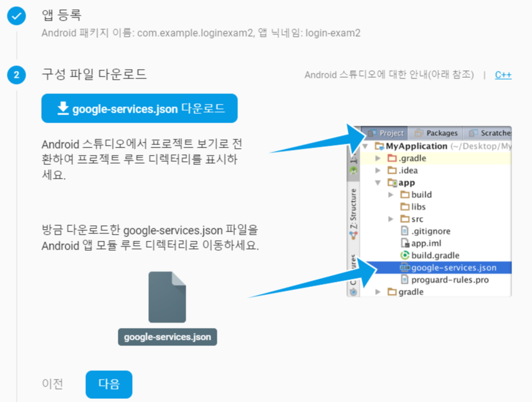Click the gray google-services.json file icon
Screen dimensions: 532x402
[x=168, y=297]
